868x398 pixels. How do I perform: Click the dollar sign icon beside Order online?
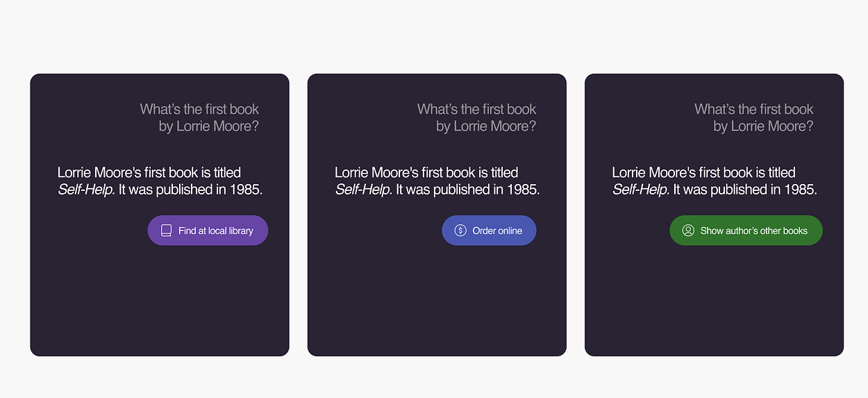tap(460, 231)
